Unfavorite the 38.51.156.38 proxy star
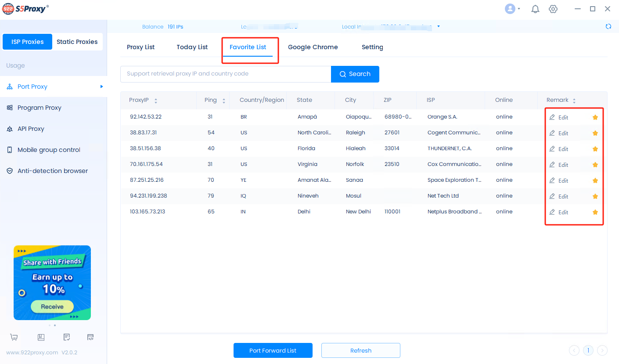The width and height of the screenshot is (619, 364). (595, 149)
